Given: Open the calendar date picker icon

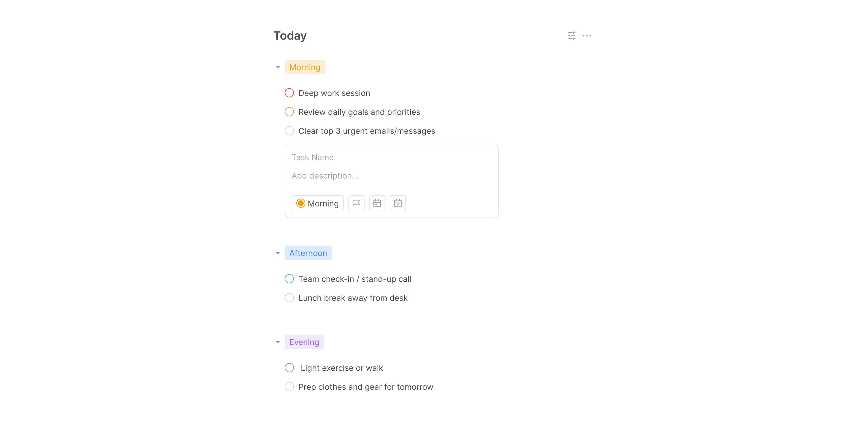Looking at the screenshot, I should [x=377, y=203].
